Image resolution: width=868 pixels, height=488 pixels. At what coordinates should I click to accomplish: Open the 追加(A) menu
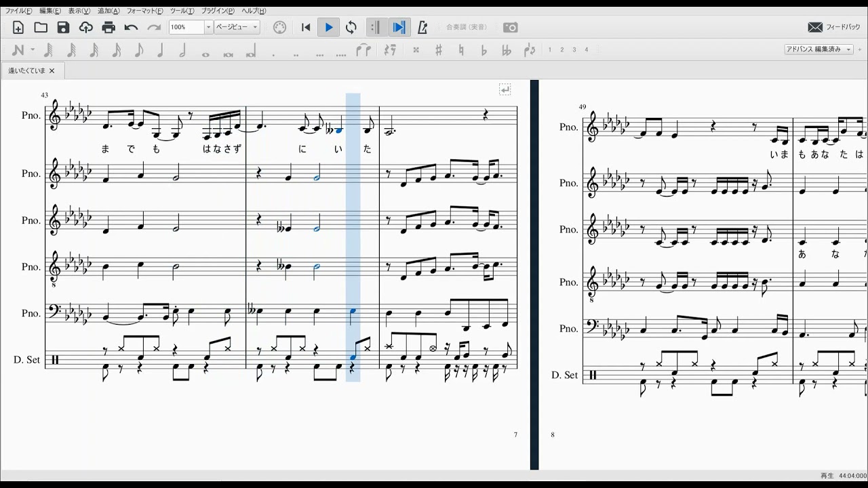click(108, 11)
